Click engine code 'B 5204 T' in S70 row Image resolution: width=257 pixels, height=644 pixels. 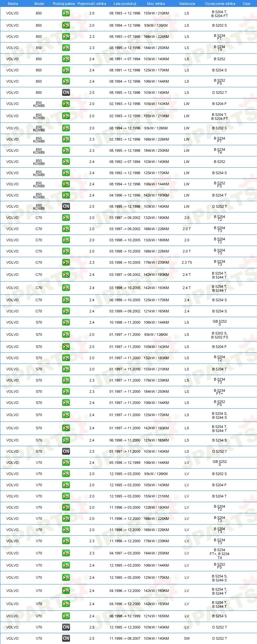point(220,369)
